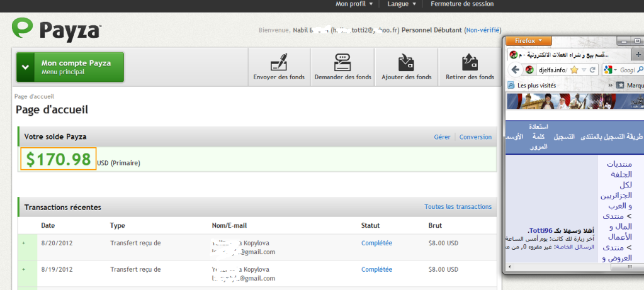Image resolution: width=644 pixels, height=290 pixels.
Task: Click the djelfa.info site favicon in address bar
Action: click(x=530, y=70)
